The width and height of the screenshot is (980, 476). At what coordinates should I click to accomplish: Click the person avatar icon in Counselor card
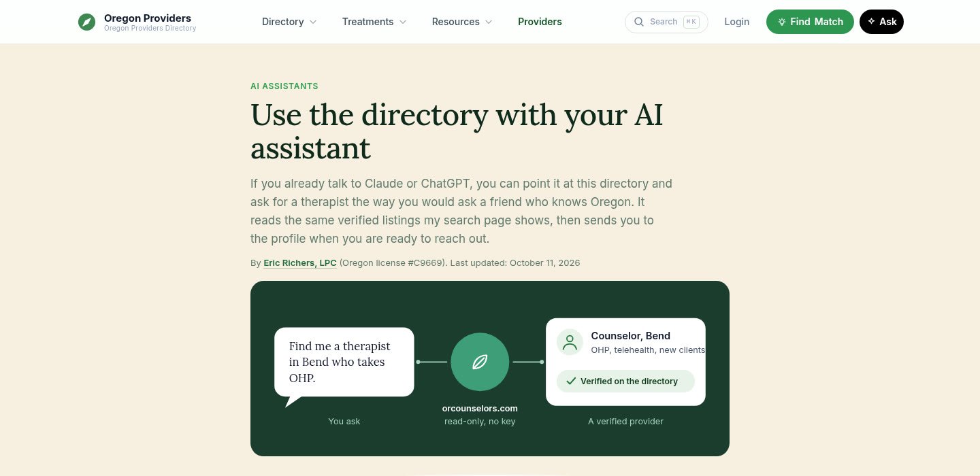(x=570, y=342)
